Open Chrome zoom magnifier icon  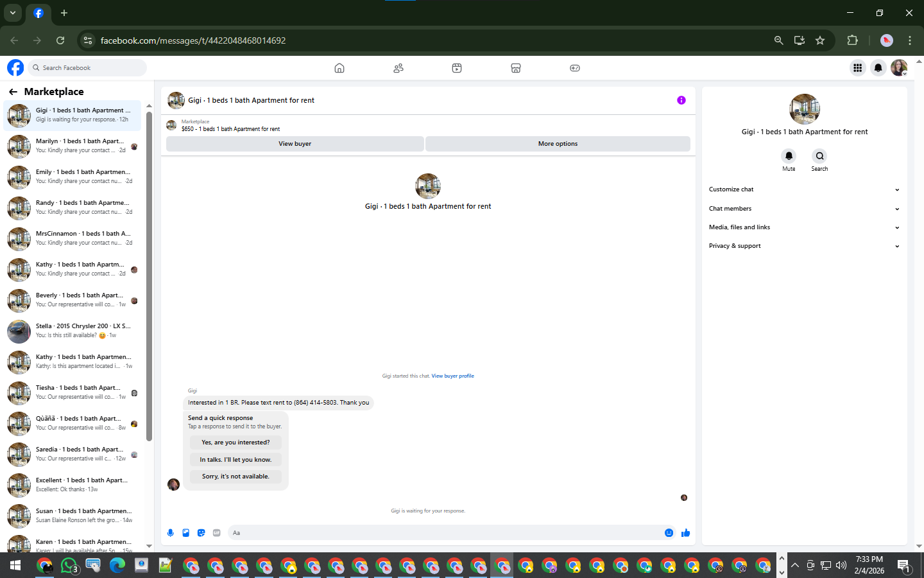pyautogui.click(x=779, y=40)
